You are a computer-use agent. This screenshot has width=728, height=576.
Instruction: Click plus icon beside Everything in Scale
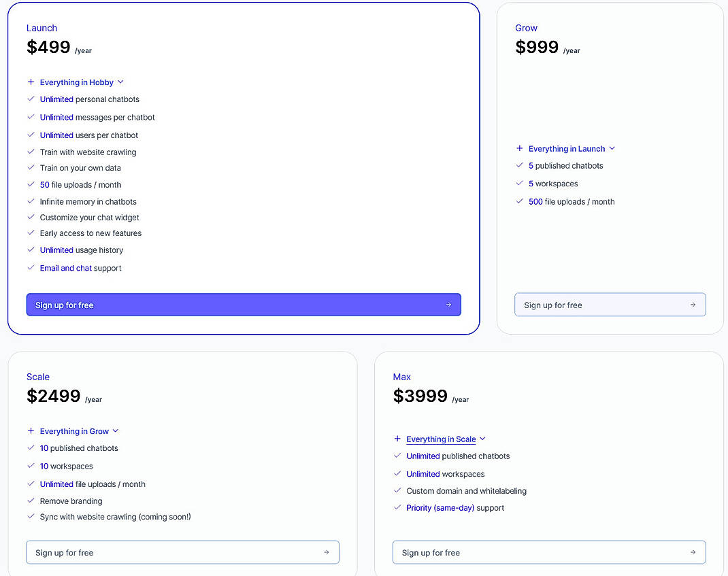click(397, 439)
